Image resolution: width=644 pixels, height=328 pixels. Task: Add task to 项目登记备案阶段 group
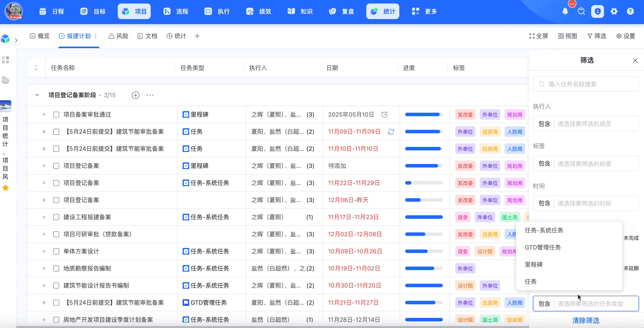(136, 95)
